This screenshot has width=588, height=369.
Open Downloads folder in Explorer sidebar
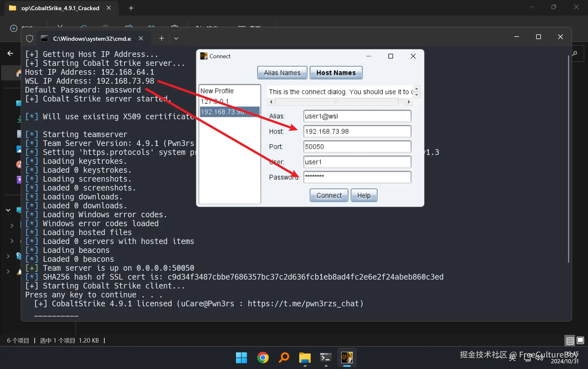[x=19, y=119]
